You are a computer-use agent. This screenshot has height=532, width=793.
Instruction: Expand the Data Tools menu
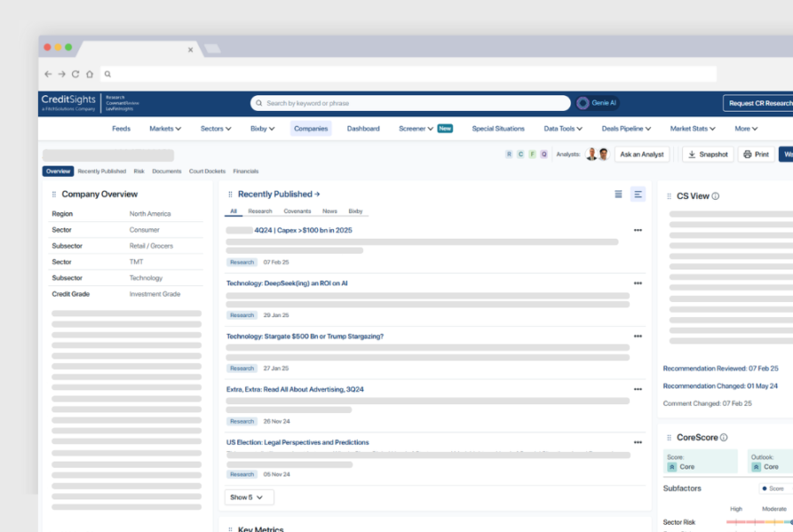pos(562,129)
